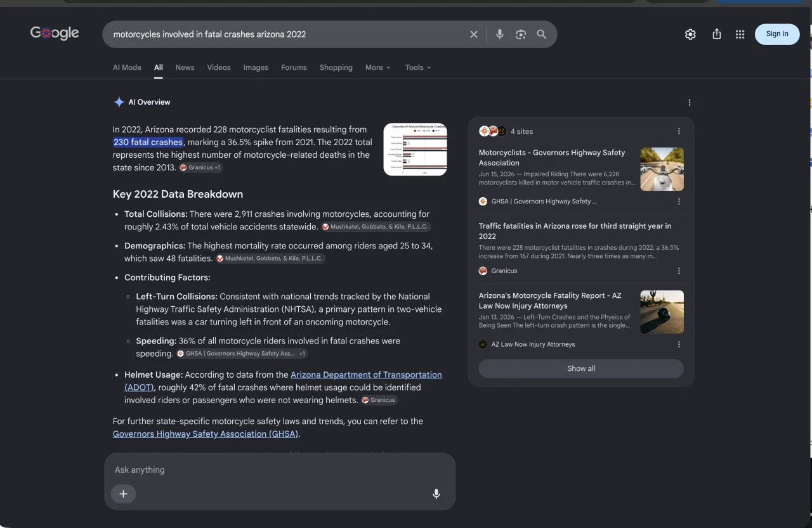
Task: Tap microphone icon in Ask anything box
Action: pos(436,494)
